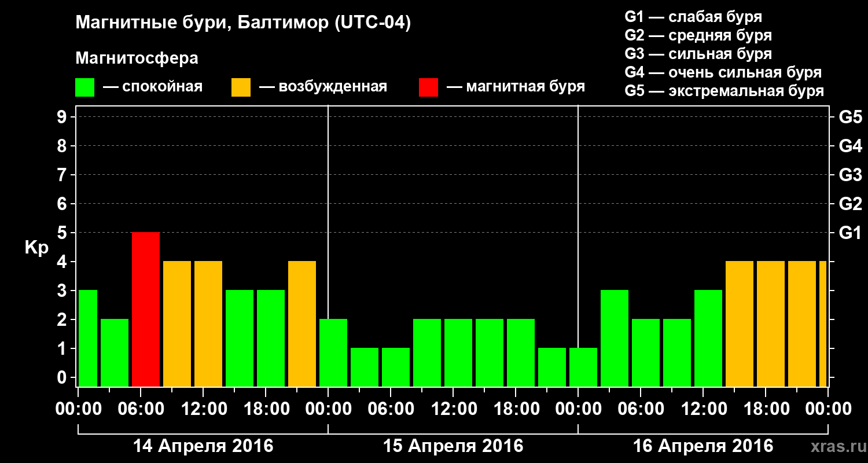Click the 'Магнитосфера' heading
Screen dimensions: 868x463
pos(137,58)
